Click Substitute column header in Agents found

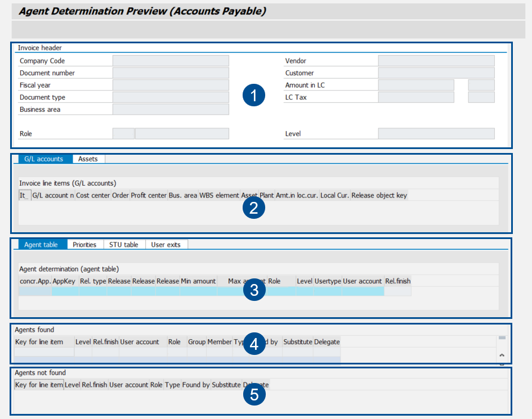[x=297, y=341]
